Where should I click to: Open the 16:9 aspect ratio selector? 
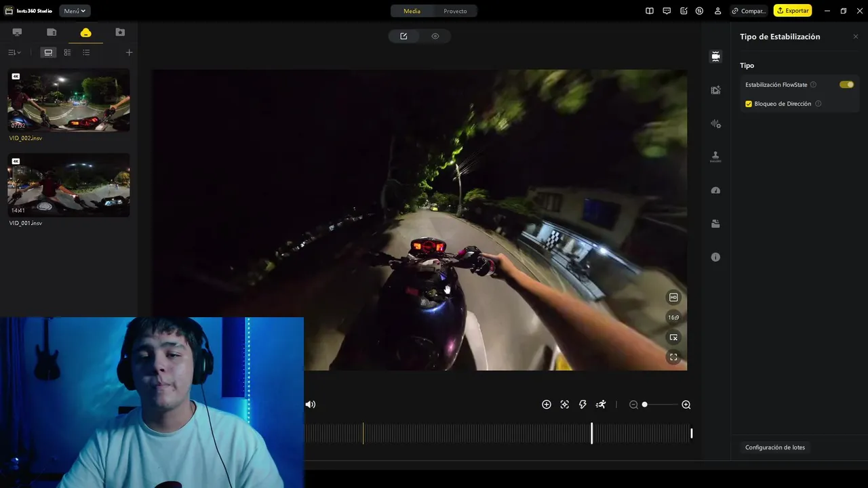click(x=673, y=317)
